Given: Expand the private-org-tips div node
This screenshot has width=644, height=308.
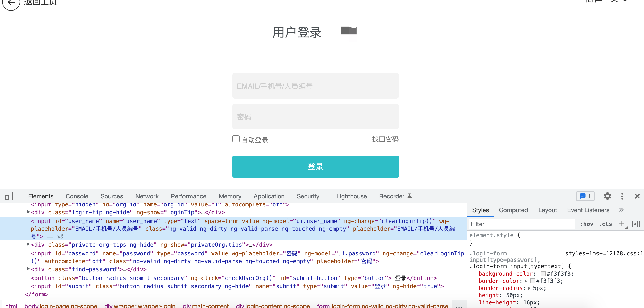Looking at the screenshot, I should [x=28, y=244].
